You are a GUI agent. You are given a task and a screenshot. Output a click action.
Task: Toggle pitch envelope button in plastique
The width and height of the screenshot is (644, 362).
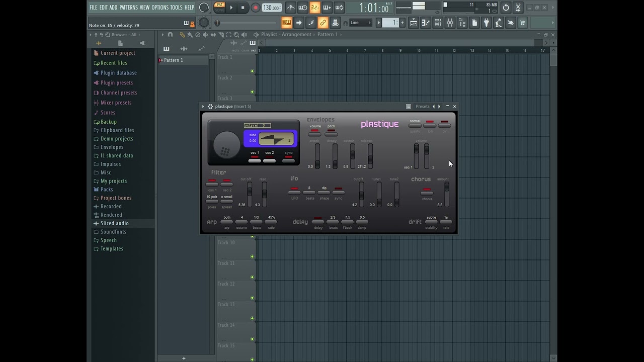[x=331, y=134]
